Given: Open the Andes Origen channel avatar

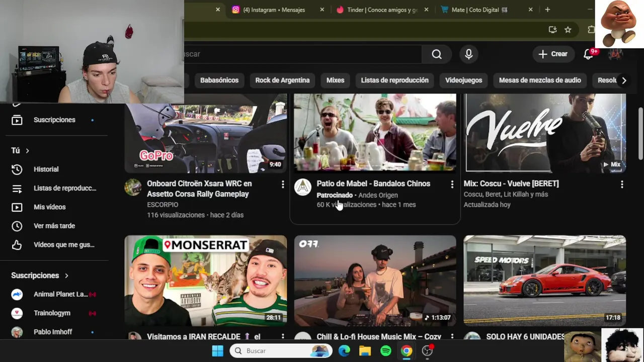Looking at the screenshot, I should (x=303, y=187).
